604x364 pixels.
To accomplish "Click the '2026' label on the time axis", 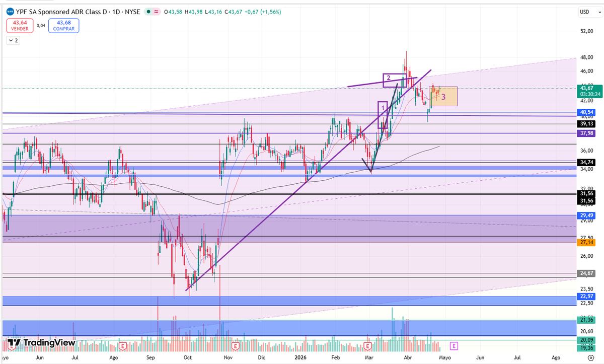I will tap(300, 357).
